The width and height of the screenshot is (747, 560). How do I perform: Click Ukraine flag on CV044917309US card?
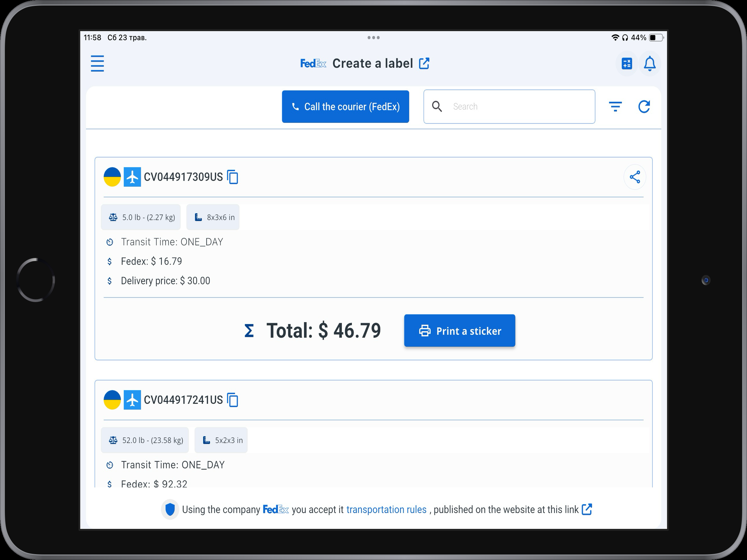point(112,177)
